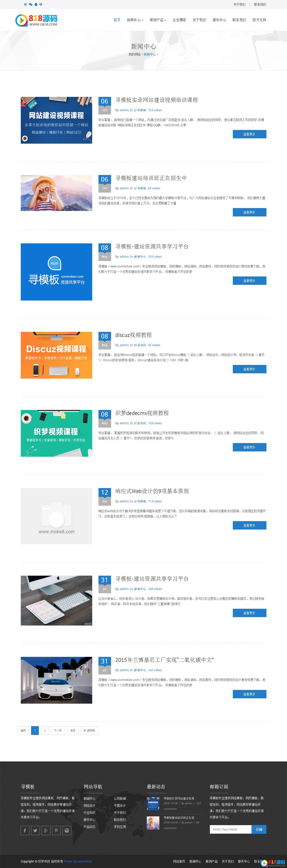This screenshot has height=868, width=287.
Task: Click the 末页 pagination button
Action: [73, 731]
